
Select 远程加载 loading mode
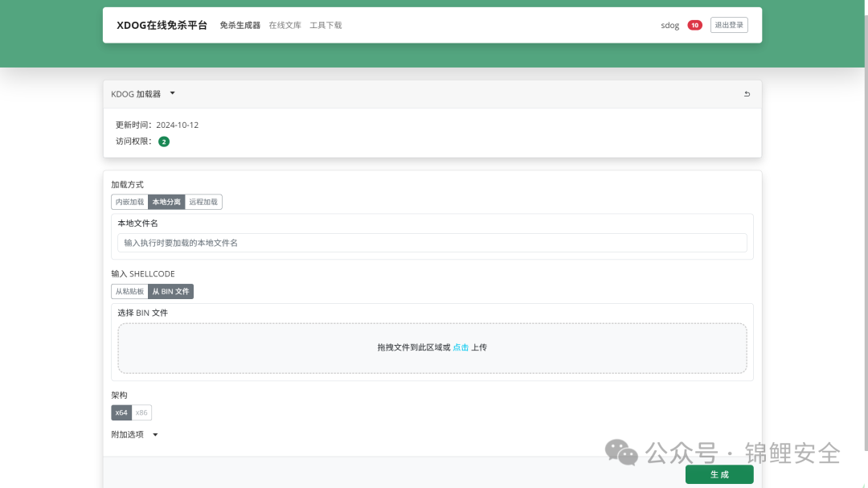click(203, 202)
